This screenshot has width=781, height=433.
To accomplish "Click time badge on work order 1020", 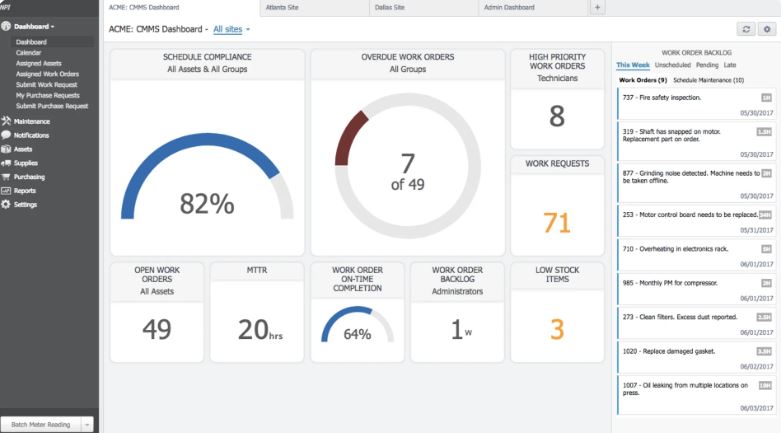I will (764, 351).
